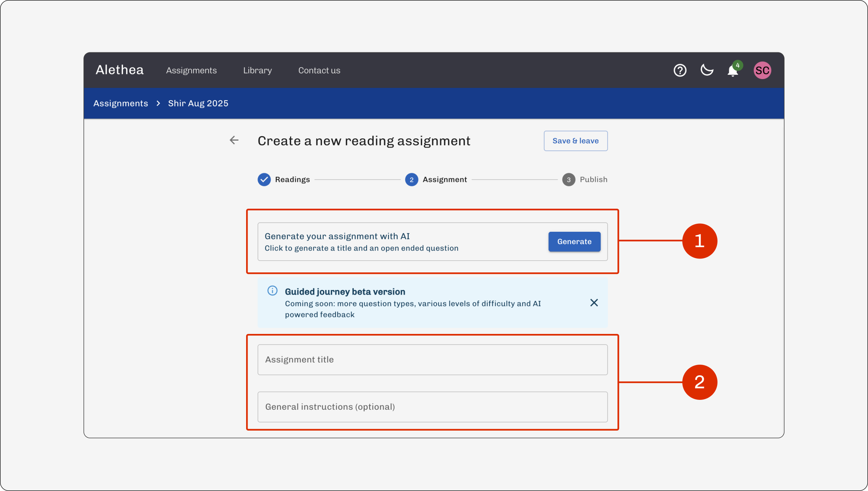Click the Generate button
Viewport: 868px width, 491px height.
(574, 242)
